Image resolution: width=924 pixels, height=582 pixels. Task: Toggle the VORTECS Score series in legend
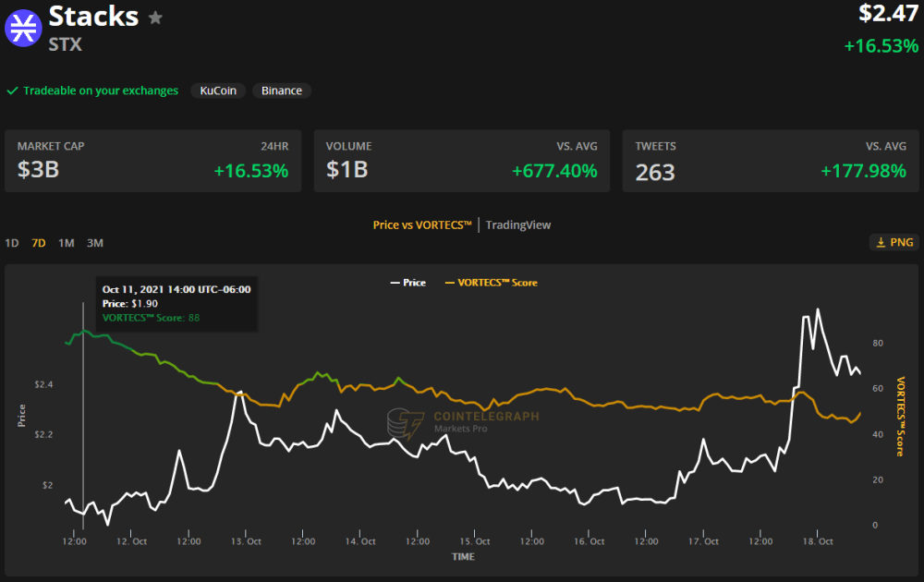(x=491, y=283)
